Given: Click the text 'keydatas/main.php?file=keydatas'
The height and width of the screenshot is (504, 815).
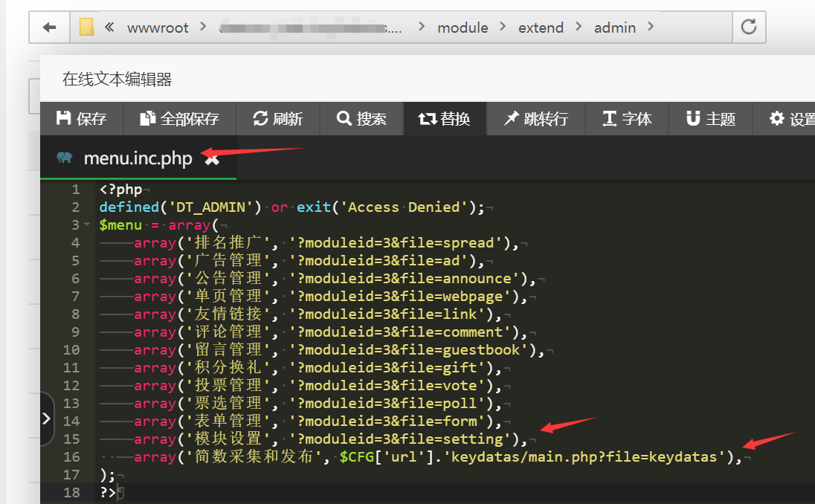Looking at the screenshot, I should pyautogui.click(x=584, y=456).
